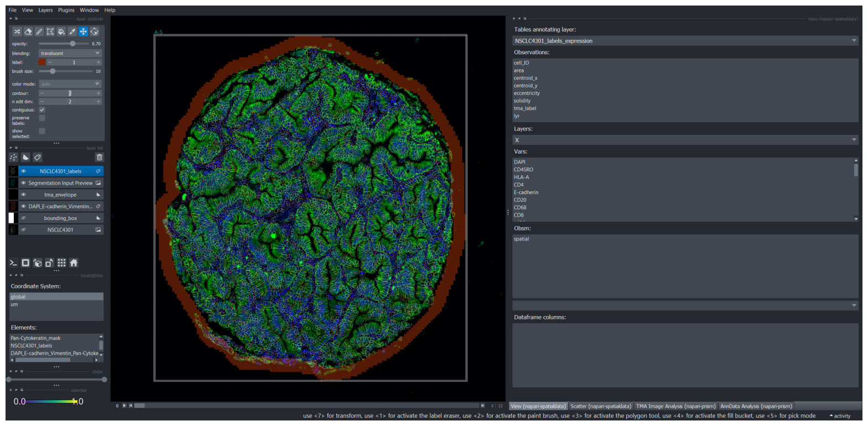Click play button on dimension slider
The height and width of the screenshot is (426, 868).
(124, 406)
